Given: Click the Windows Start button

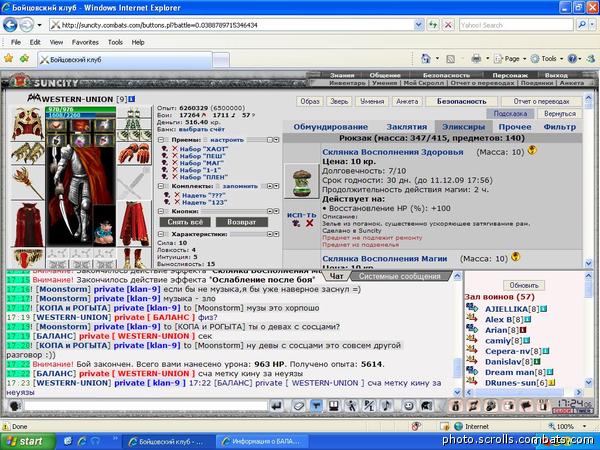Looking at the screenshot, I should (26, 441).
